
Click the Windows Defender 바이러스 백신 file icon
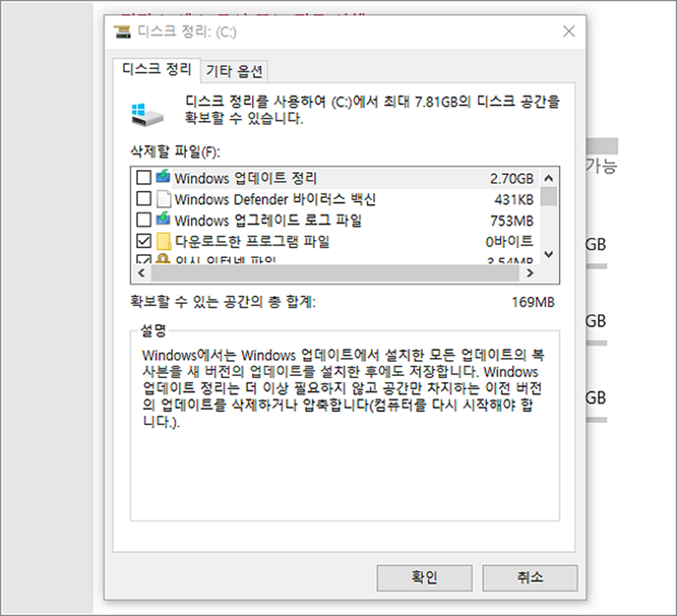click(163, 199)
